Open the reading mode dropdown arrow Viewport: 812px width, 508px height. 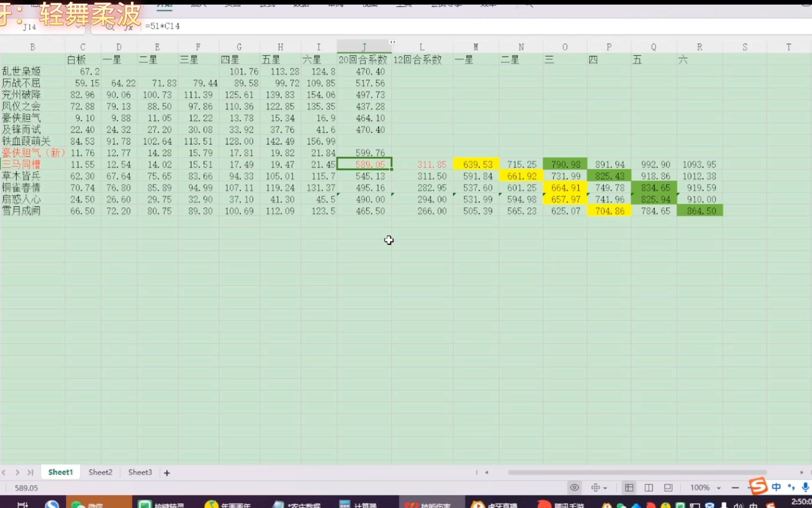605,488
